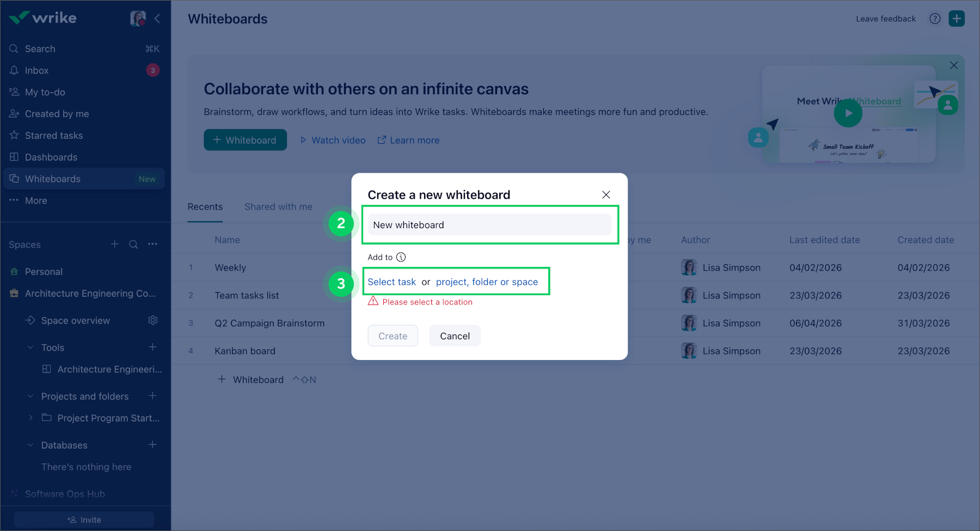This screenshot has width=980, height=531.
Task: Click the help question mark icon
Action: pyautogui.click(x=935, y=19)
